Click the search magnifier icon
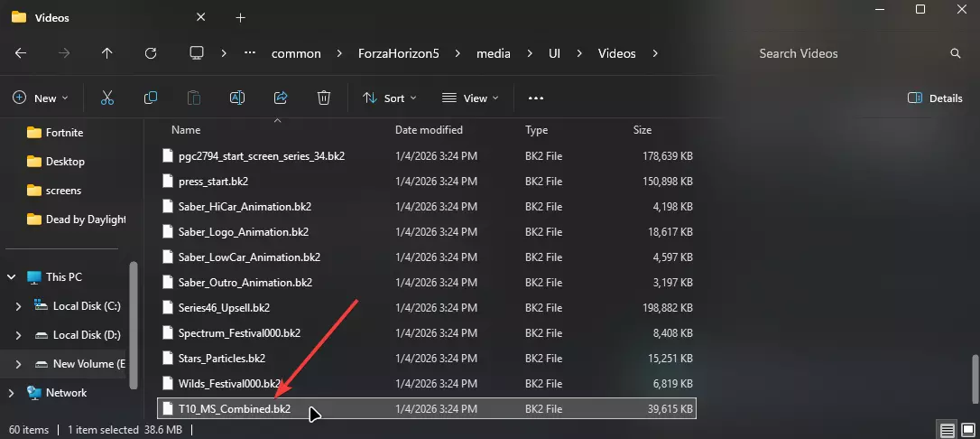The width and height of the screenshot is (980, 439). (955, 53)
